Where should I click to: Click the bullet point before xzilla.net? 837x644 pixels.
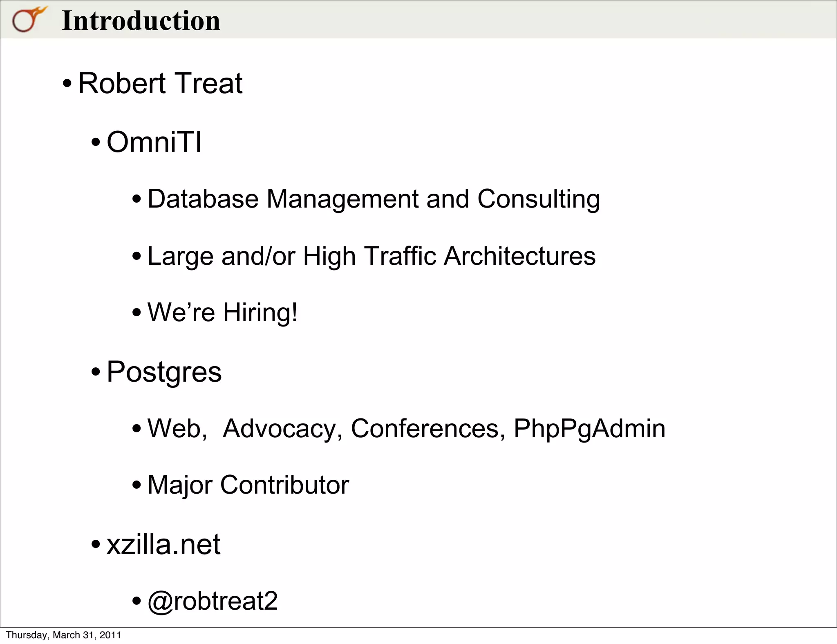[x=96, y=545]
